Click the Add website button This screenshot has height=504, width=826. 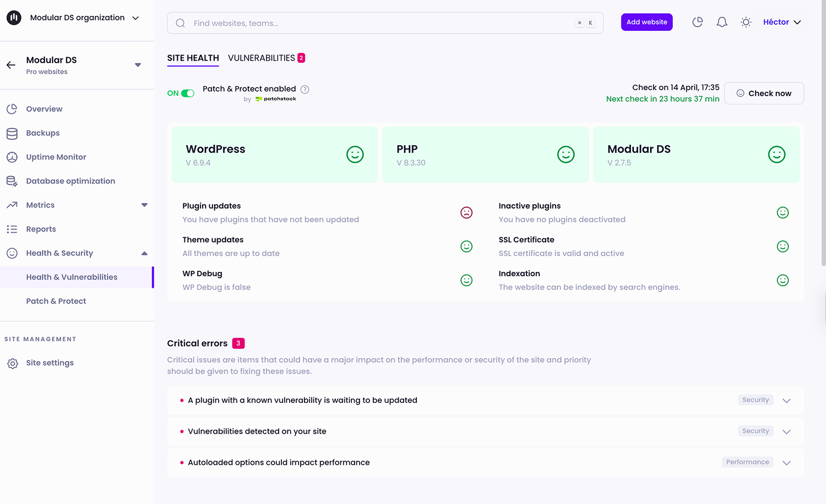(646, 22)
